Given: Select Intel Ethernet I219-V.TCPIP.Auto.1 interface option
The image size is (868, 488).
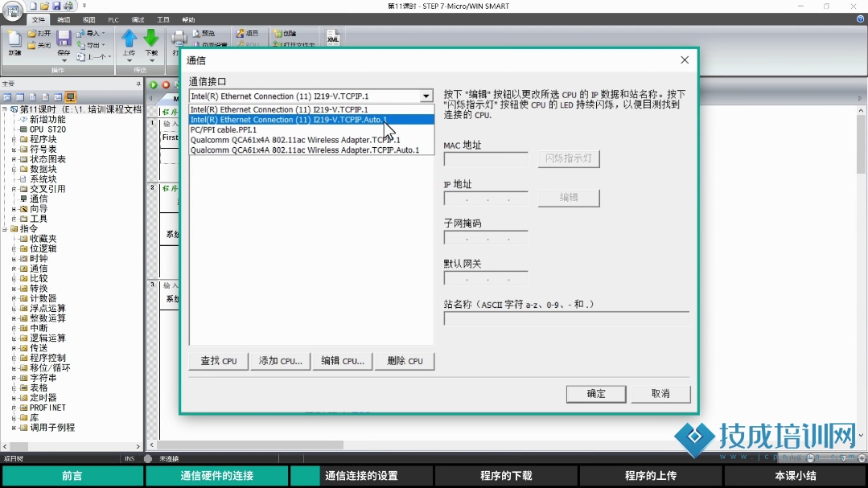Looking at the screenshot, I should click(311, 120).
